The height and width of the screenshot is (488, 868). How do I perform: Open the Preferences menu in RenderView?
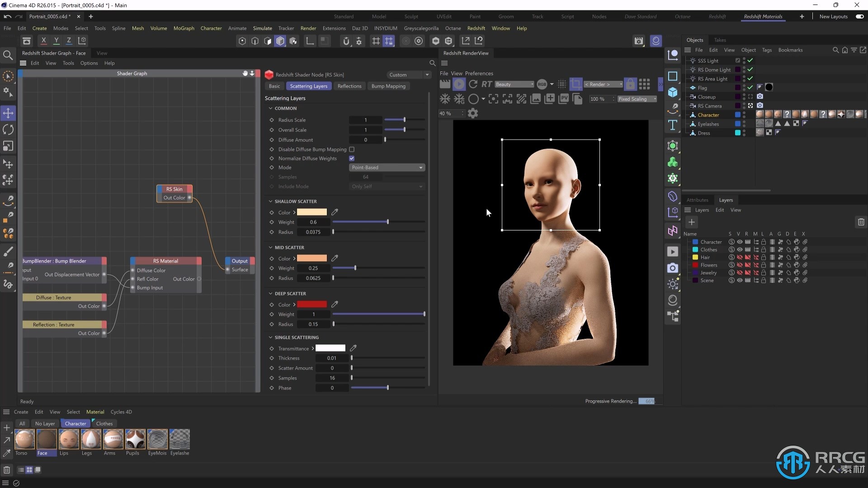click(479, 73)
